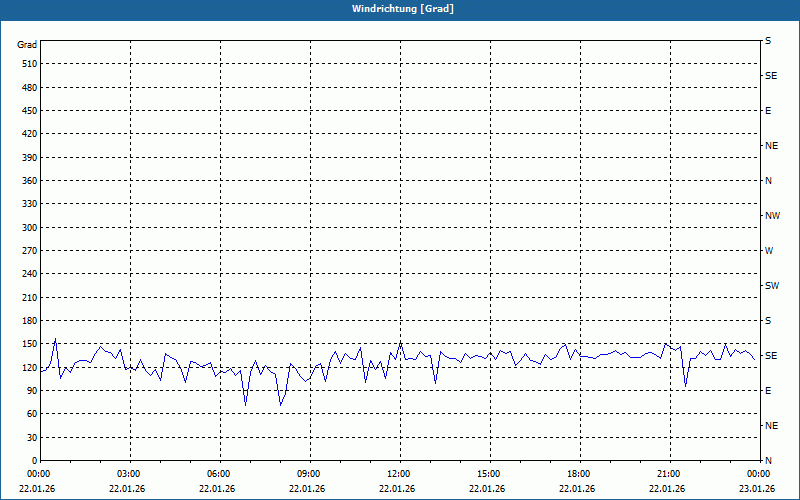Select the "240" y-axis value
Screen dimensions: 800x500
coord(30,274)
